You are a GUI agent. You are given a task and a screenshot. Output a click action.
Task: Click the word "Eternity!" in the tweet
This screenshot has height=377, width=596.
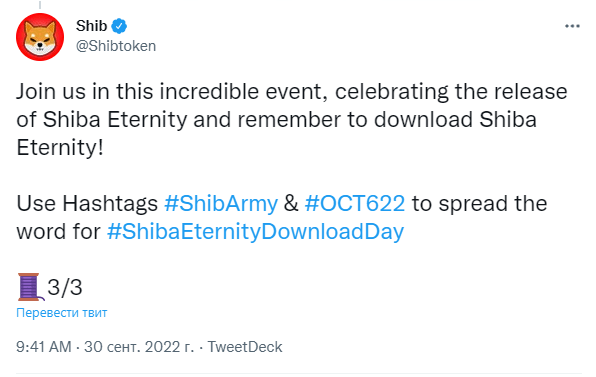(x=60, y=147)
